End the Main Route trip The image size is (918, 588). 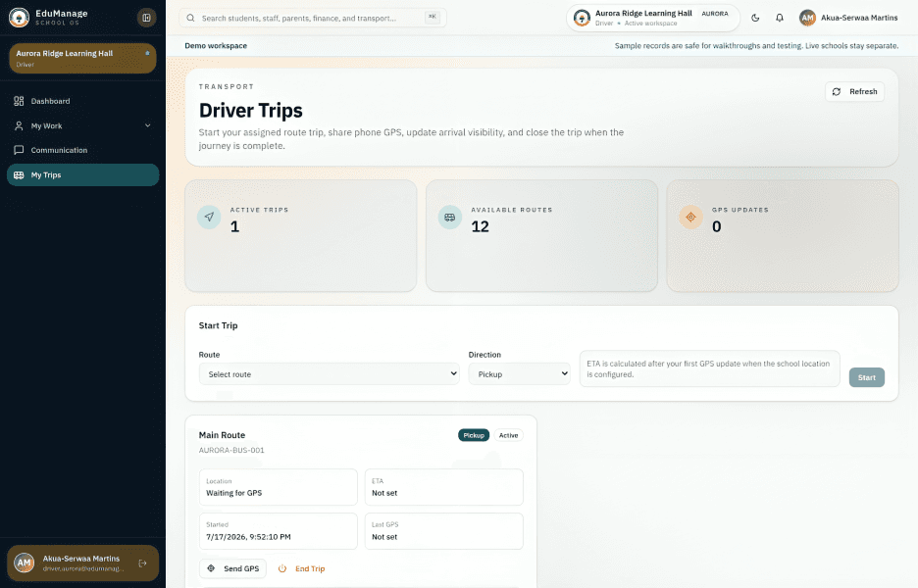[302, 568]
